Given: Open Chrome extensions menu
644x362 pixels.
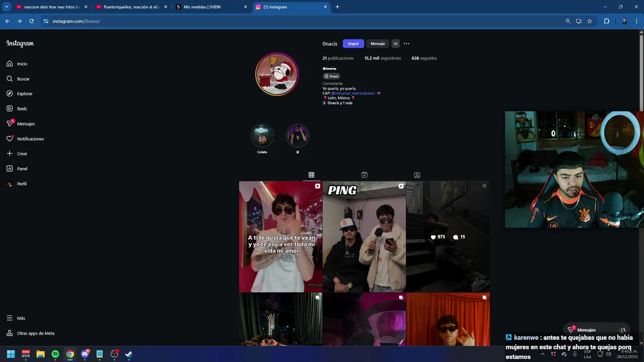Looking at the screenshot, I should click(x=606, y=21).
